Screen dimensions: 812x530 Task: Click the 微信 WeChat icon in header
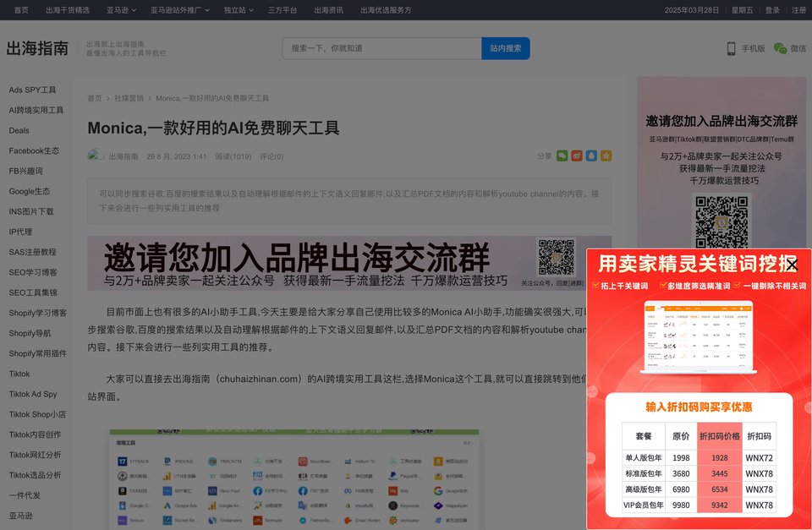tap(780, 48)
